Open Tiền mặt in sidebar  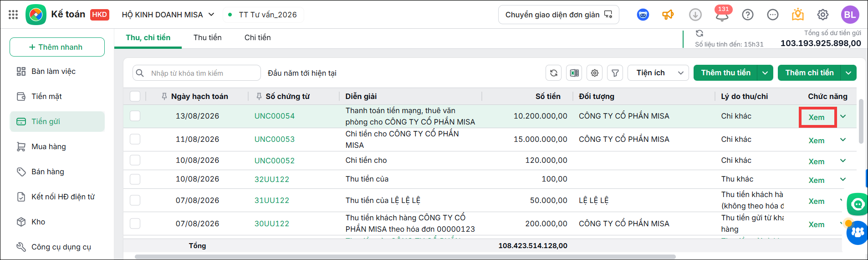57,96
